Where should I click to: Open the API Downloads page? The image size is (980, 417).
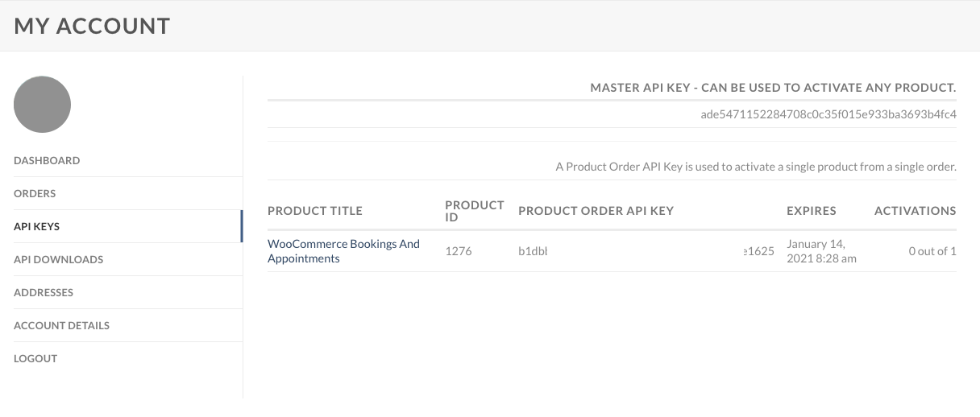click(58, 259)
